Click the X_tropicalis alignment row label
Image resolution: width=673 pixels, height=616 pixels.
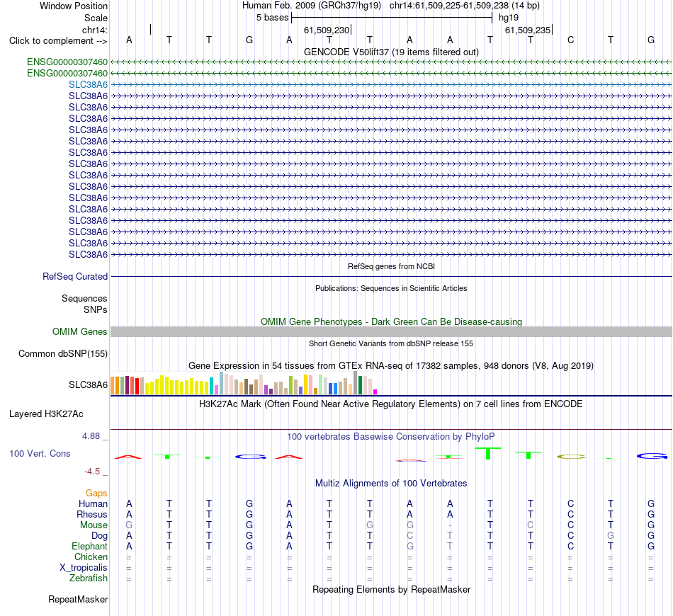coord(84,568)
